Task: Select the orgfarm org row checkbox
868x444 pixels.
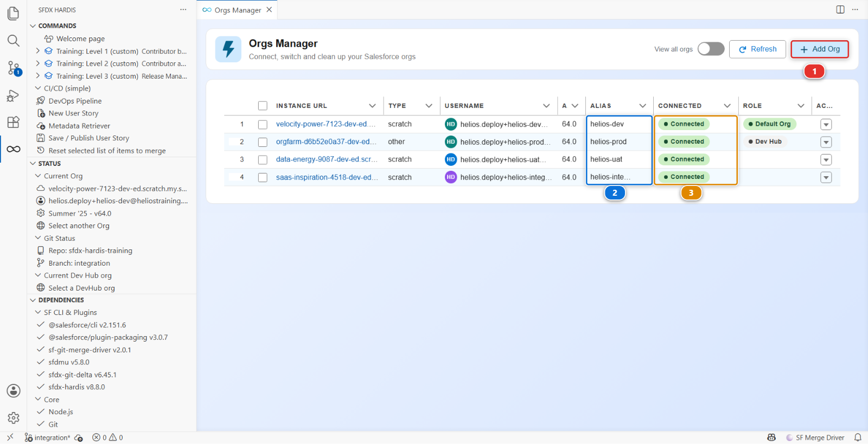Action: [x=263, y=142]
